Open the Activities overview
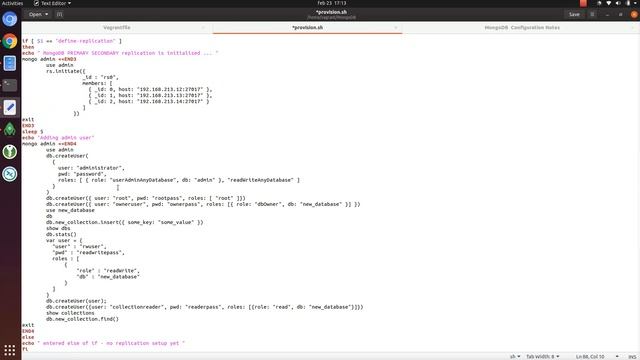This screenshot has height=360, width=640. pyautogui.click(x=12, y=3)
